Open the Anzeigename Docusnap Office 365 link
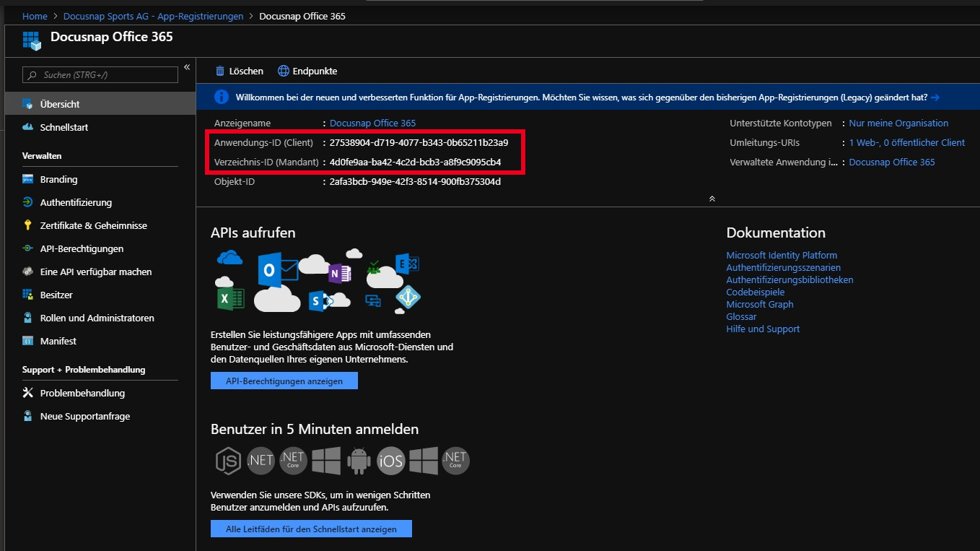Viewport: 980px width, 551px height. [372, 123]
